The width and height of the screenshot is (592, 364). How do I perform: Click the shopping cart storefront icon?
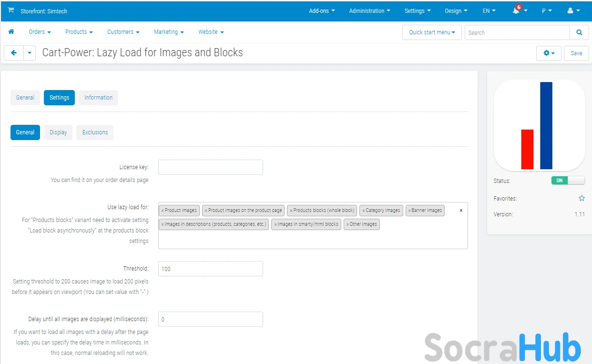tap(11, 10)
